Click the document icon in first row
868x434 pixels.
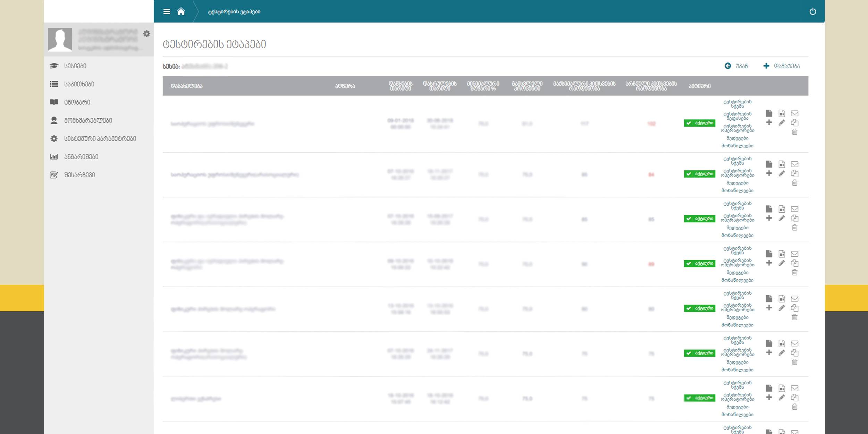coord(769,113)
